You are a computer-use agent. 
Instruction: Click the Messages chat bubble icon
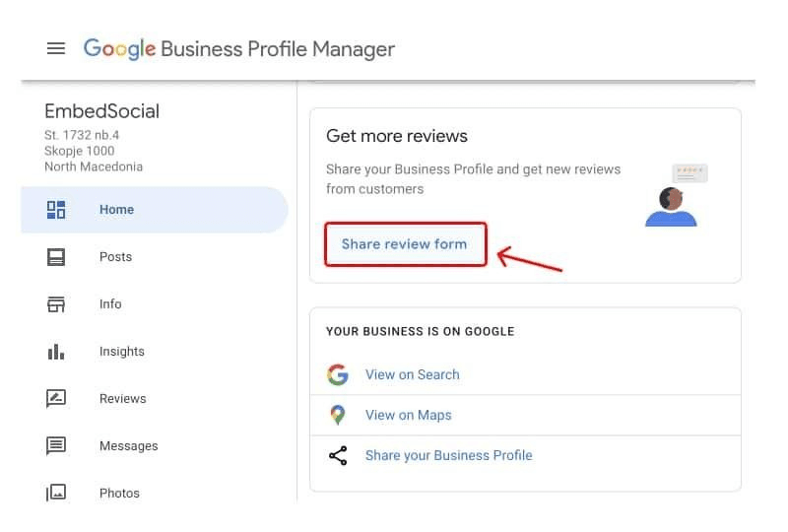pyautogui.click(x=56, y=446)
